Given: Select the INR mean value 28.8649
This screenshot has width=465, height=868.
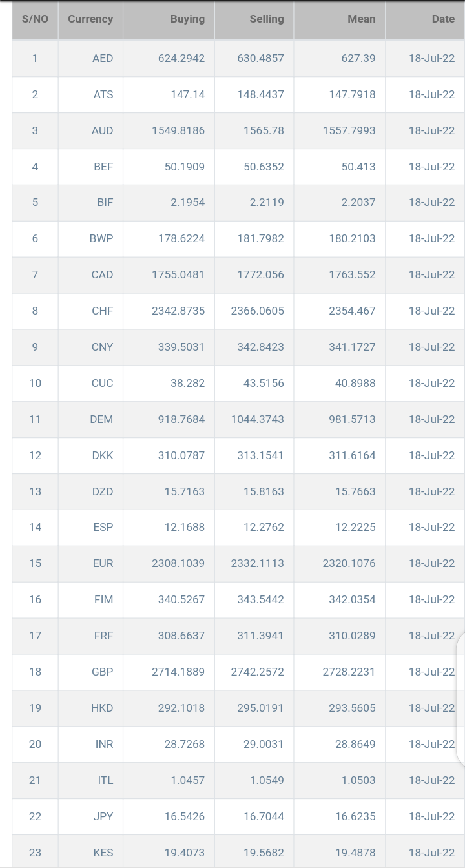Looking at the screenshot, I should click(355, 744).
